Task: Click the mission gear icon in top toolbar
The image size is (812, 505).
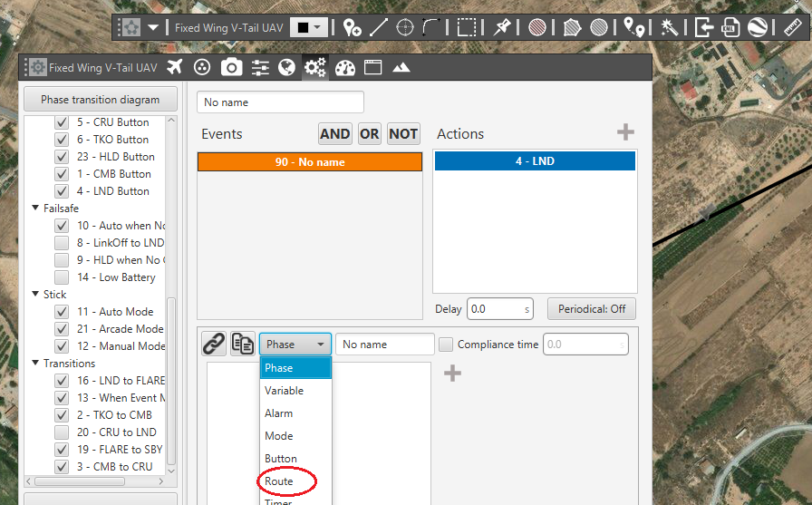Action: click(x=130, y=27)
